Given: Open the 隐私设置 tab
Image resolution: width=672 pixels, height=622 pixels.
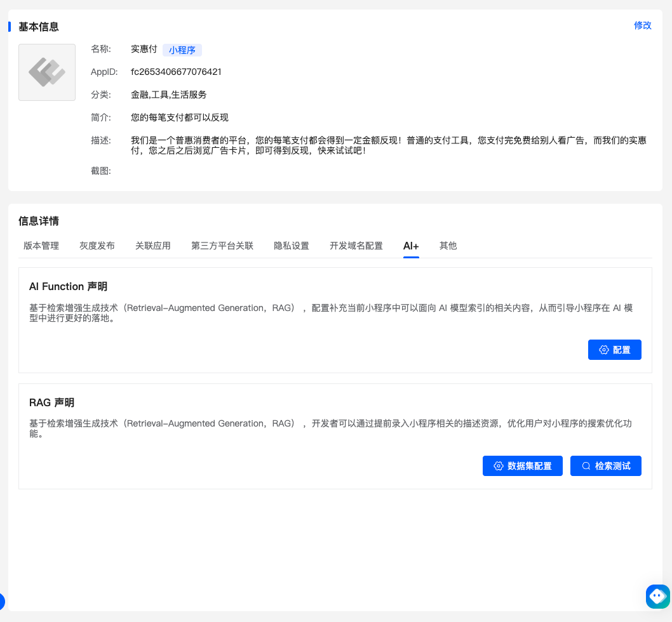Looking at the screenshot, I should click(291, 246).
